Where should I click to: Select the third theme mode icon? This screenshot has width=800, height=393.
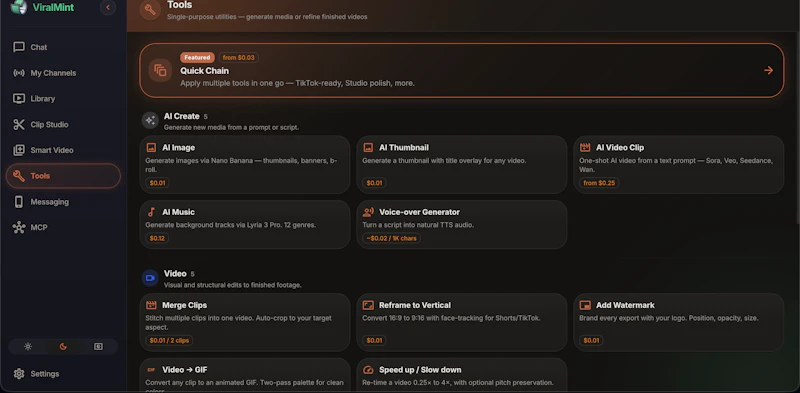pyautogui.click(x=98, y=347)
